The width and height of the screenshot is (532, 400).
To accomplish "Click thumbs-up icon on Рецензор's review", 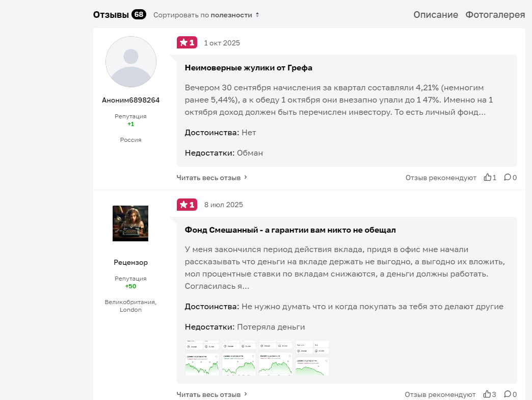I will [488, 394].
